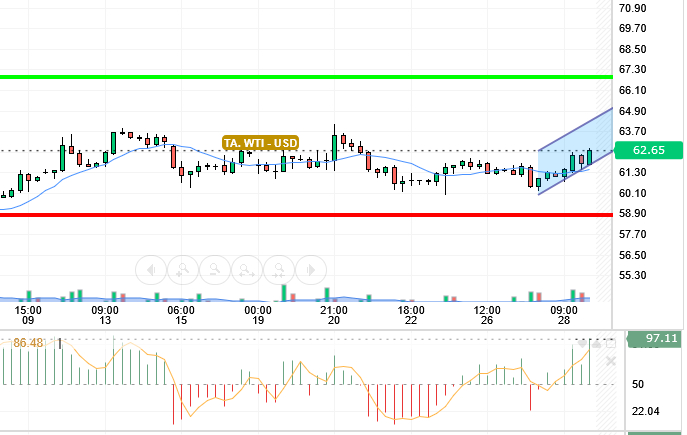This screenshot has width=687, height=435.
Task: Select the red support line
Action: click(x=306, y=215)
